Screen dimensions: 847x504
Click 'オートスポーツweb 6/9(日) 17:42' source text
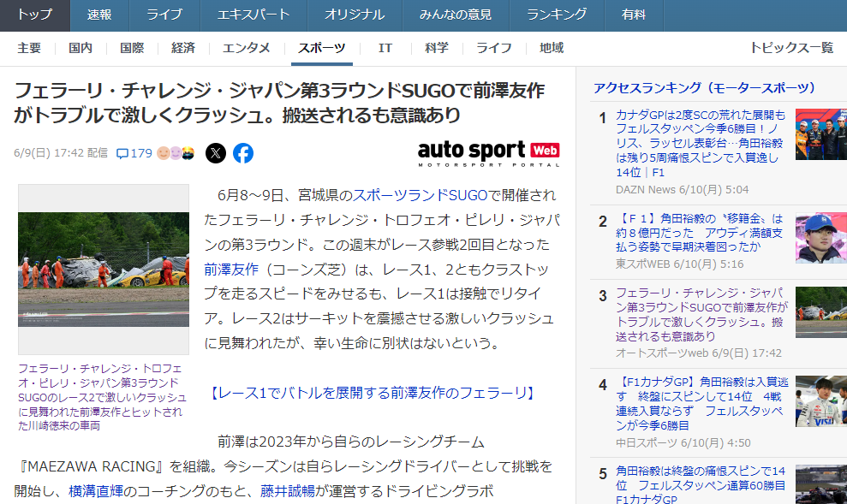[699, 353]
